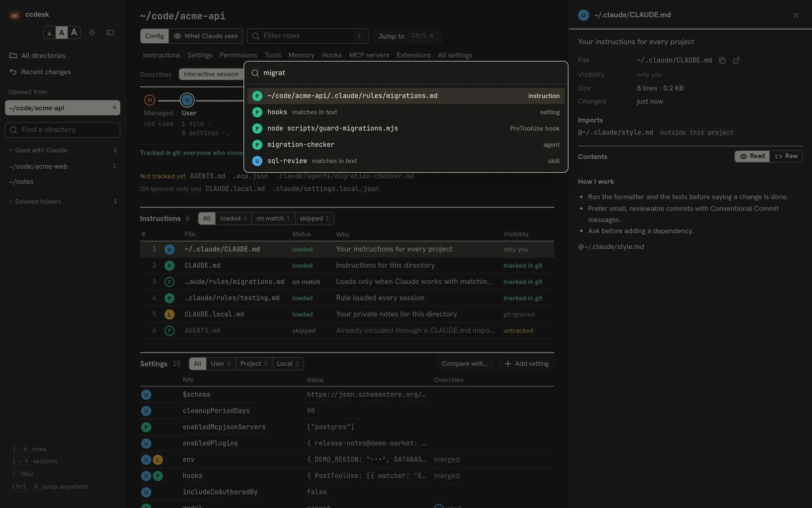Click the P badge on AGENTS.md row
Viewport: 812px width, 508px height.
pyautogui.click(x=169, y=331)
